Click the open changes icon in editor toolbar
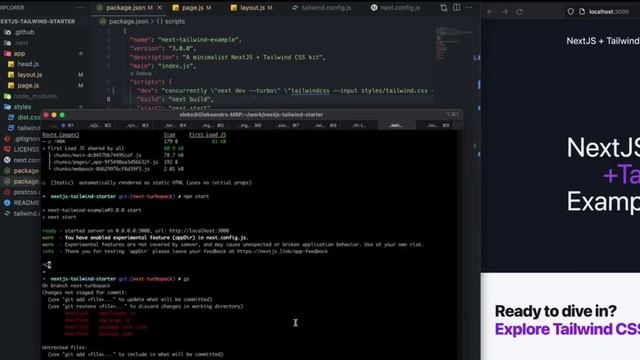Screen dimensions: 640x360 click(444, 8)
